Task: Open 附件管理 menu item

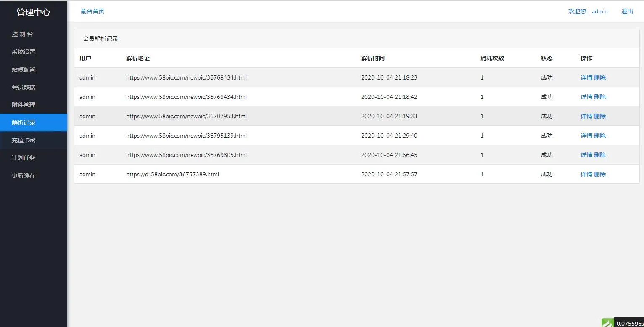Action: point(24,105)
